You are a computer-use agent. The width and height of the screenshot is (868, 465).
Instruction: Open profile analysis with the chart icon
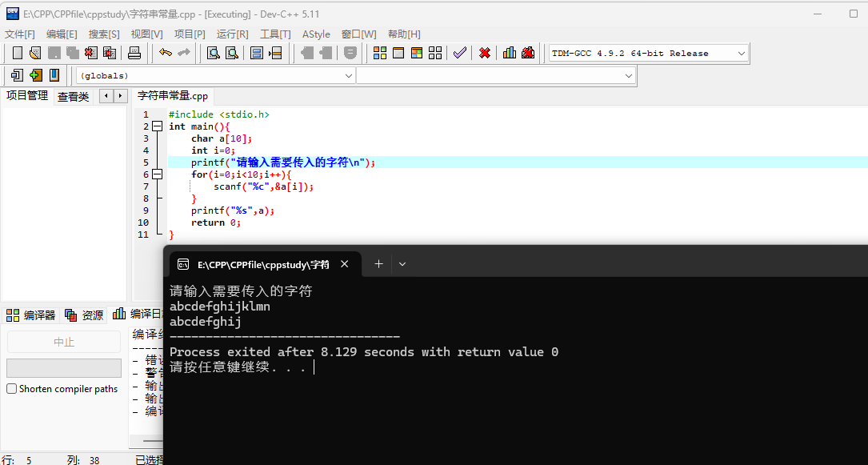pos(510,53)
